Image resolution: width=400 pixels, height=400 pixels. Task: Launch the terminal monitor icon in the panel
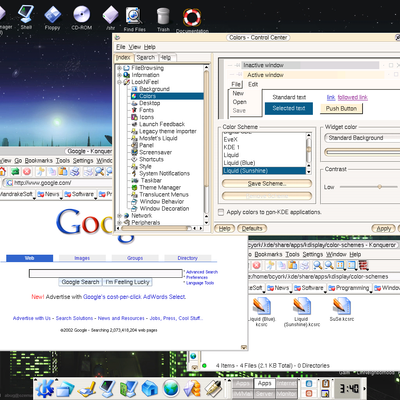(x=107, y=388)
